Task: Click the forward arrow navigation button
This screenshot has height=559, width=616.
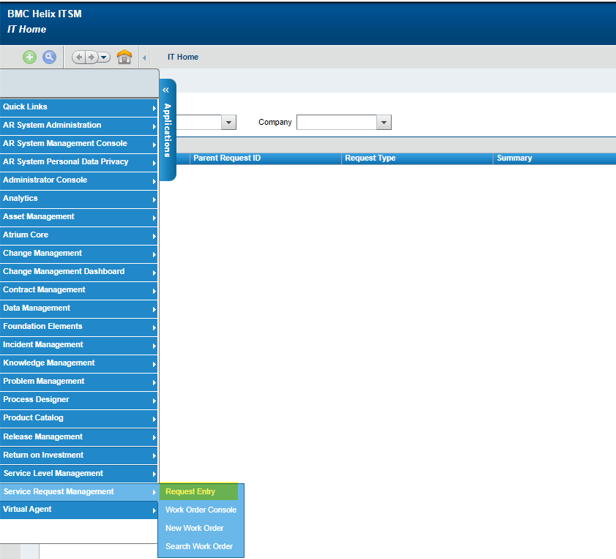Action: 91,57
